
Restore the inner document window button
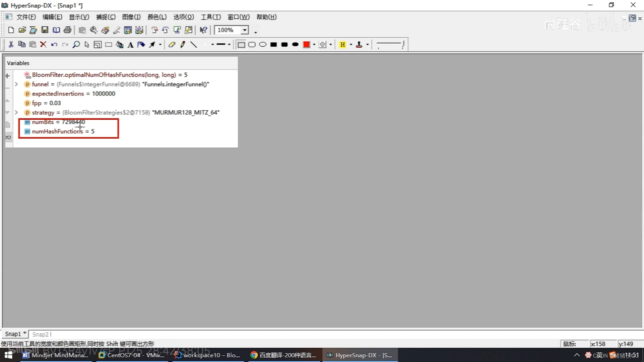click(x=632, y=18)
